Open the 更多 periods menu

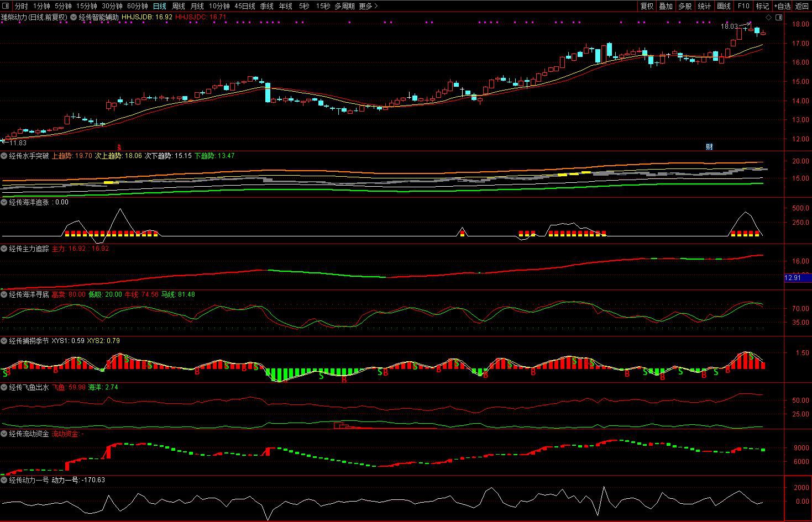tap(368, 6)
